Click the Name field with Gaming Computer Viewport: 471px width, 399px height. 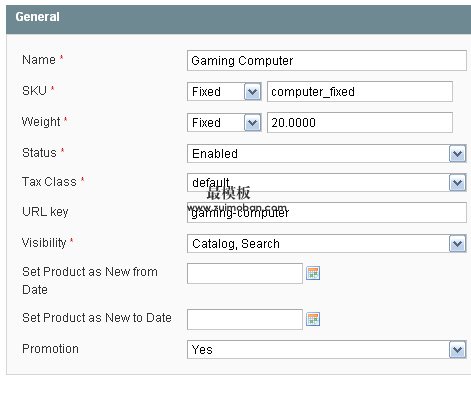[x=327, y=61]
